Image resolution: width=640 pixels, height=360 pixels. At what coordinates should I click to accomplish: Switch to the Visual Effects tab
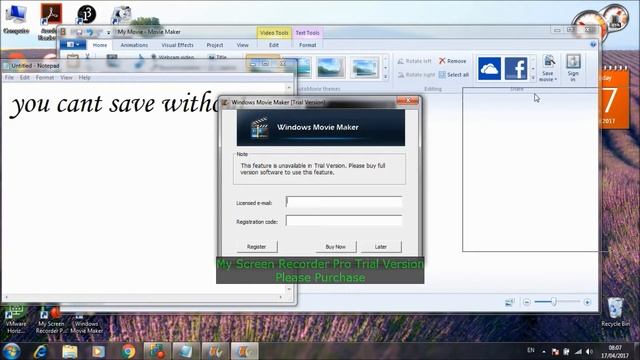[177, 45]
